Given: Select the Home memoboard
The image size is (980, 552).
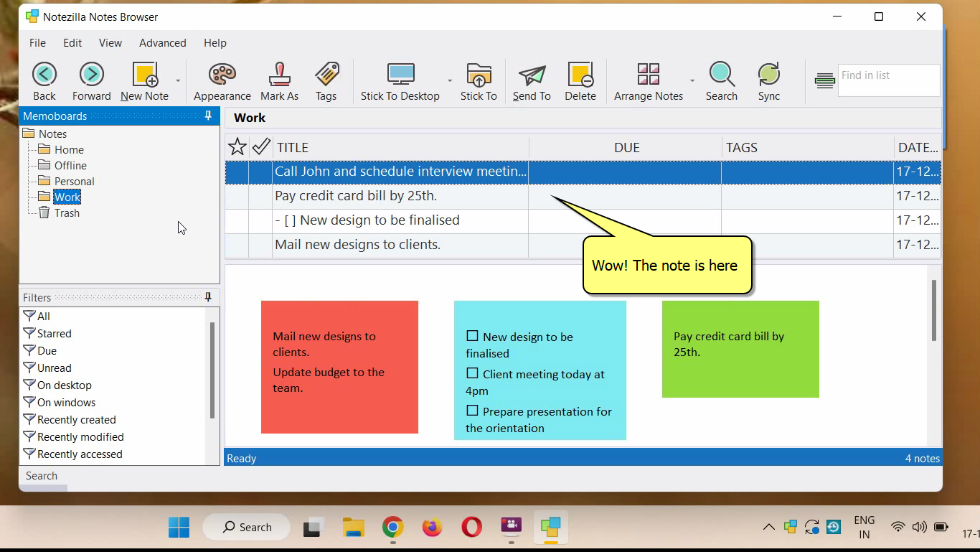Looking at the screenshot, I should click(x=61, y=149).
